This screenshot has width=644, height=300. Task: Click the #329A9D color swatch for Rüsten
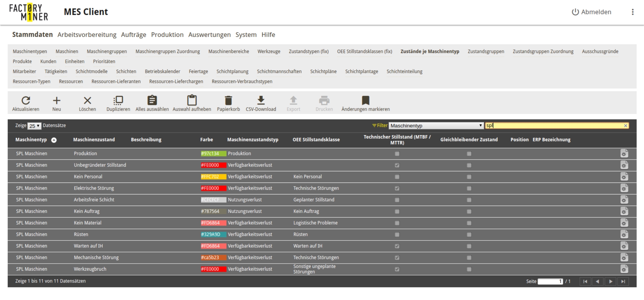(x=213, y=234)
